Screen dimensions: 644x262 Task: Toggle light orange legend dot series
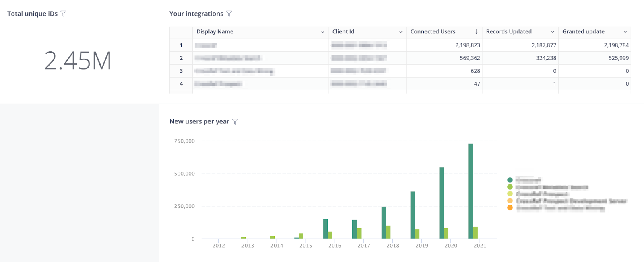tap(510, 201)
